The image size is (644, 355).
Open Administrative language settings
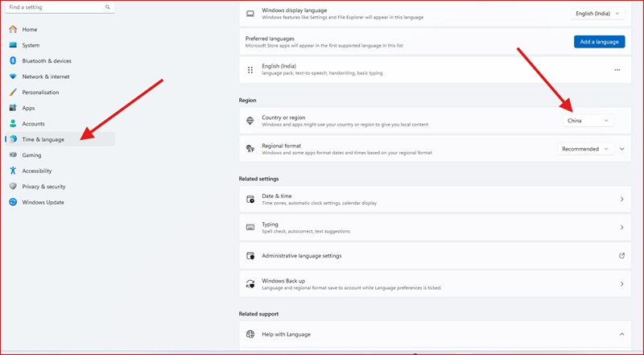click(435, 255)
